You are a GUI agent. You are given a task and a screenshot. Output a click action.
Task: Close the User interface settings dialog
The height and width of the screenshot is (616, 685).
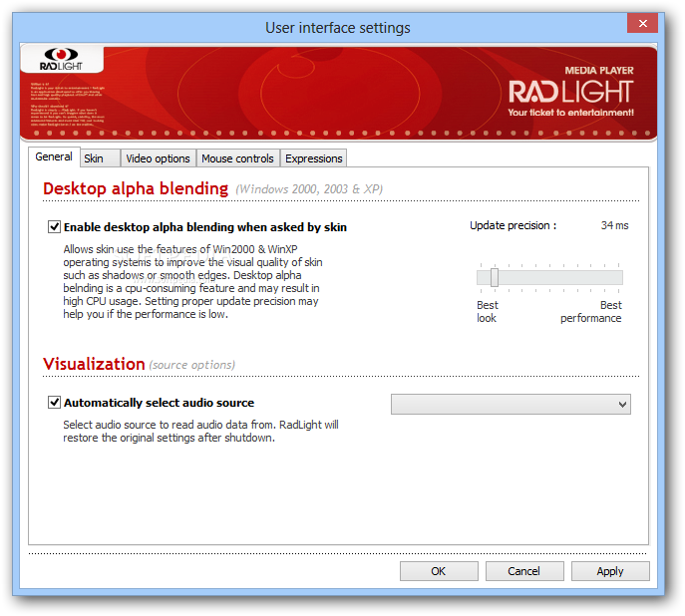643,23
